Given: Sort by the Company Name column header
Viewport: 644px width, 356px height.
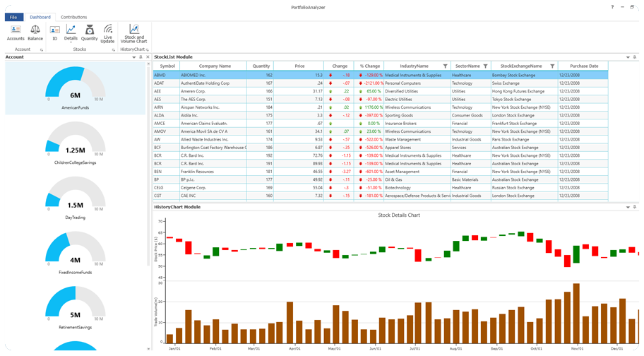Looking at the screenshot, I should [x=215, y=66].
